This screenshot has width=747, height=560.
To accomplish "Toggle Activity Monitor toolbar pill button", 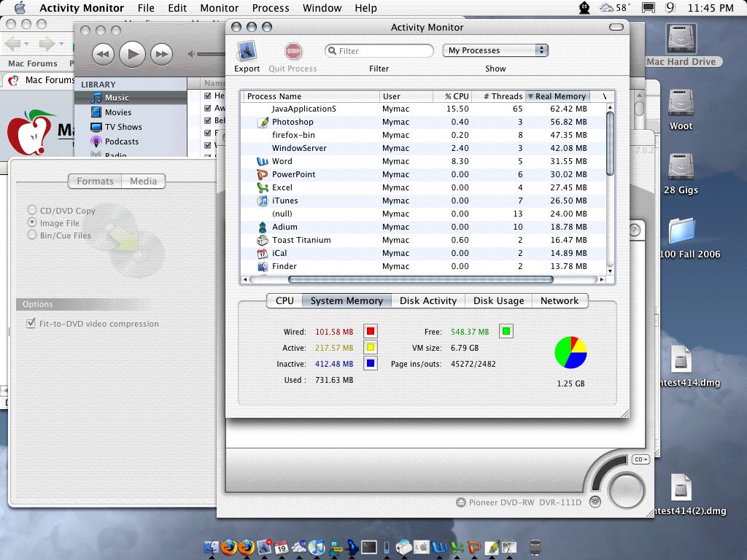I will (616, 27).
